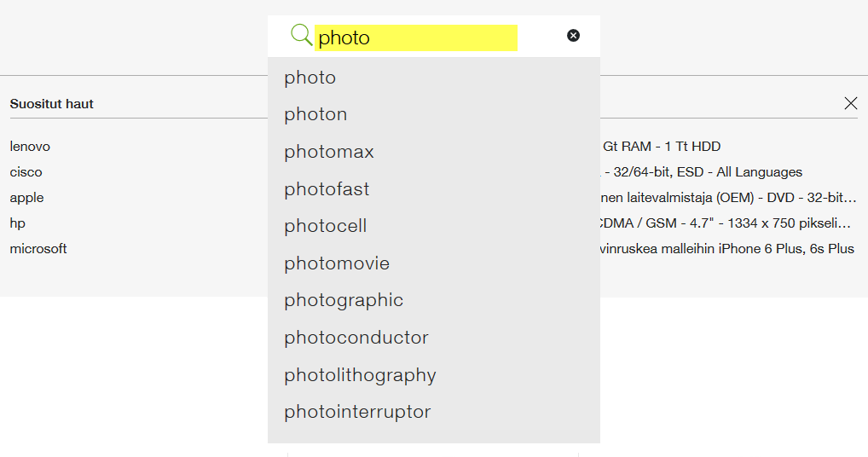Select the 'photographic' suggestion
The width and height of the screenshot is (868, 457).
[x=344, y=300]
